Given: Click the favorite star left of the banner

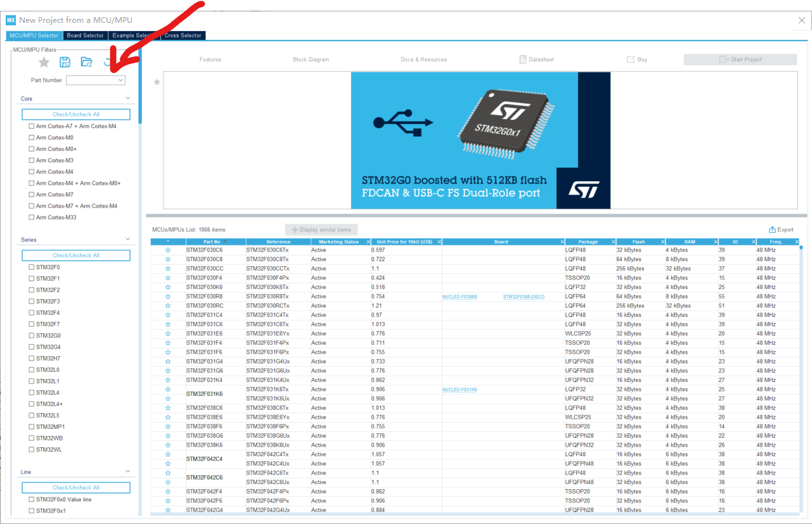Looking at the screenshot, I should tap(157, 82).
